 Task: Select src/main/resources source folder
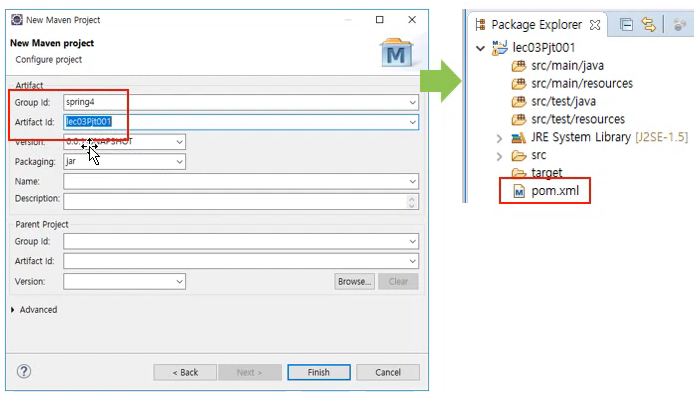point(582,84)
